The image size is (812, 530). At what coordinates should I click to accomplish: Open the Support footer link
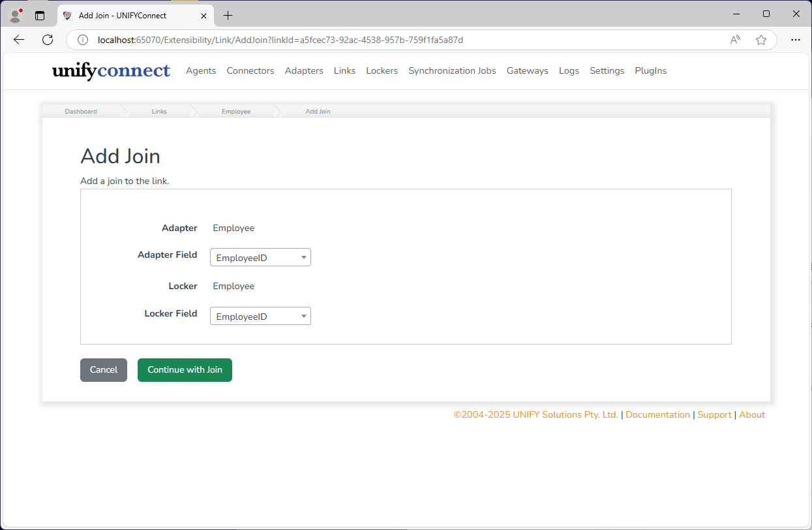[714, 414]
